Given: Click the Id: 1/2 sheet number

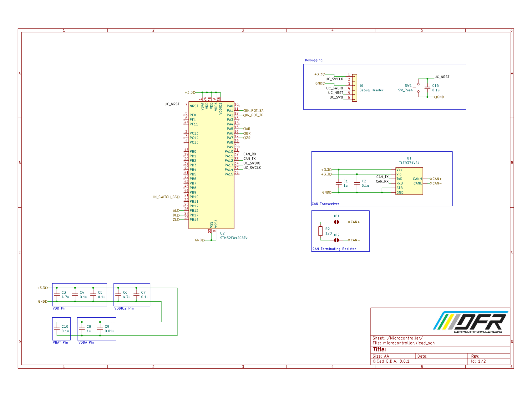Looking at the screenshot, I should [479, 361].
